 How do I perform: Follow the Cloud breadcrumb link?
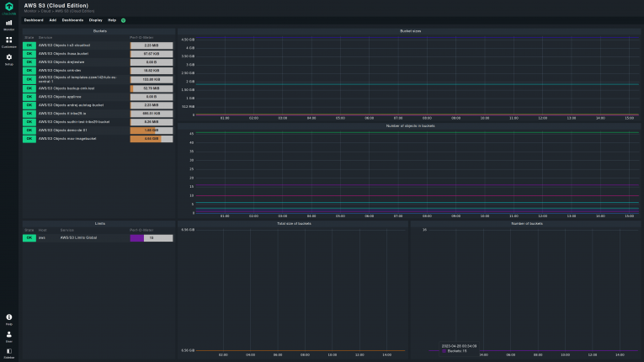[x=45, y=11]
